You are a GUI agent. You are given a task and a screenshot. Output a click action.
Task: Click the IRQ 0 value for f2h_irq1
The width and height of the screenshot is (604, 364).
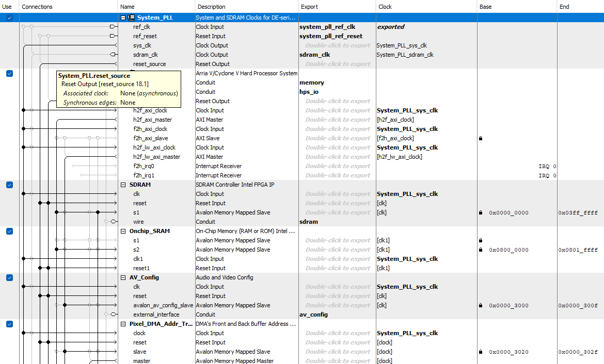pos(547,175)
